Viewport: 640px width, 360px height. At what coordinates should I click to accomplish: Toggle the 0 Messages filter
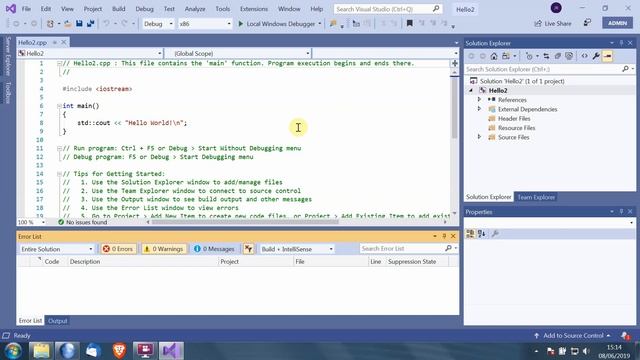[214, 249]
